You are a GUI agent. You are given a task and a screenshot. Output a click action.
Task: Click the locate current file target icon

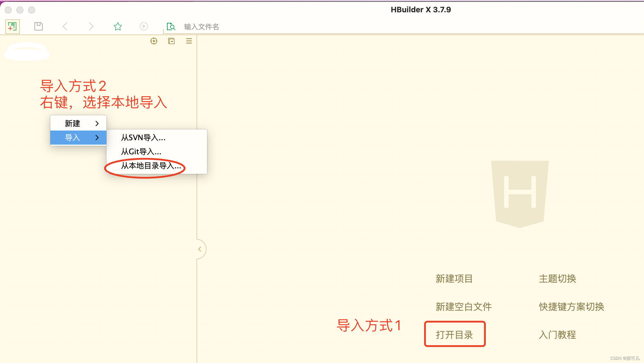(x=154, y=41)
